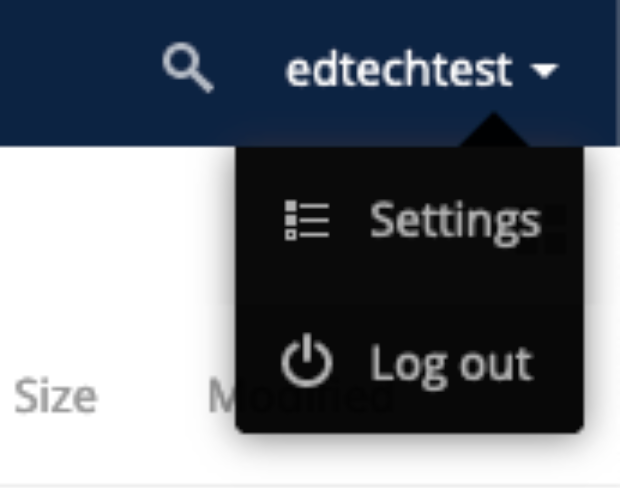The image size is (624, 498).
Task: Click the white space between Size and Modified
Action: coord(152,396)
